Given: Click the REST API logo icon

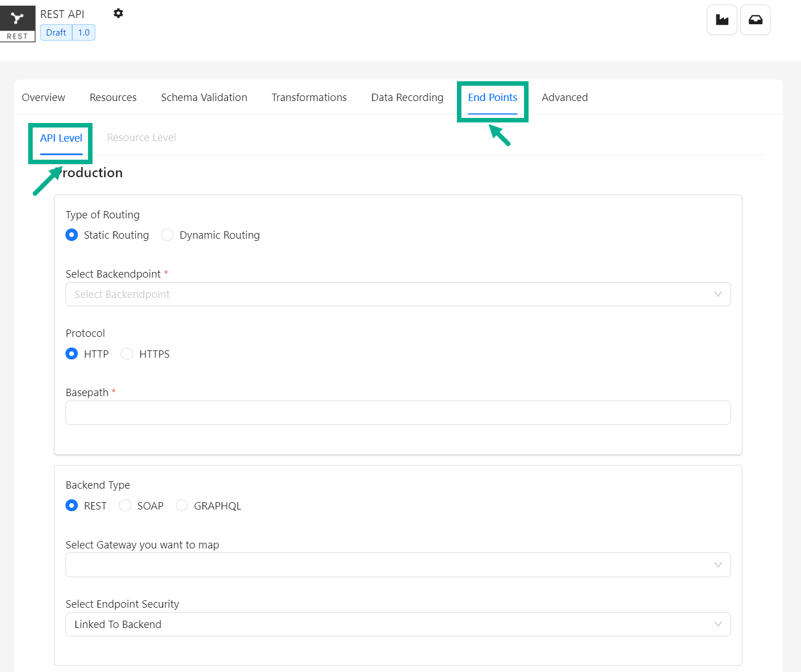Looking at the screenshot, I should click(x=17, y=24).
